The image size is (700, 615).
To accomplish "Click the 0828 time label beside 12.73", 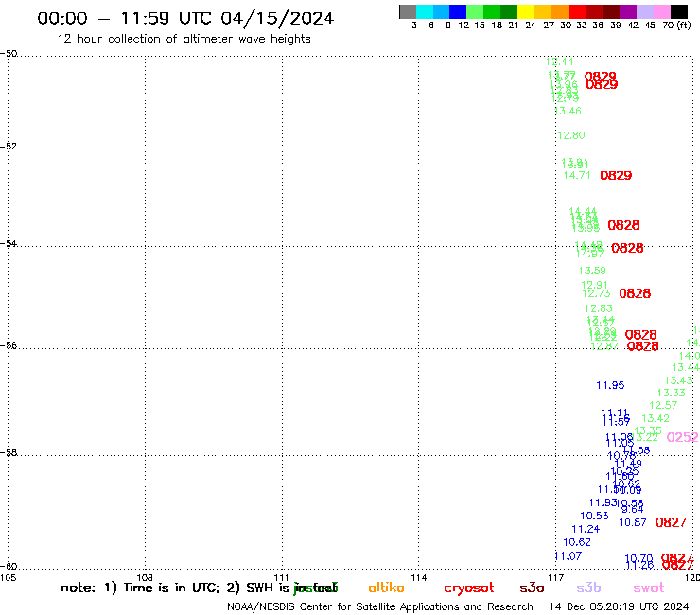I will tap(635, 293).
